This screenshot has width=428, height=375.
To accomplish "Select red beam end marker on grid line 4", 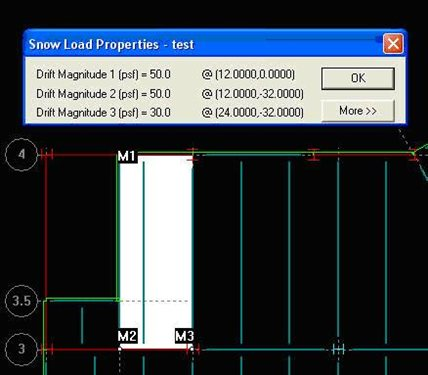I will click(x=313, y=155).
